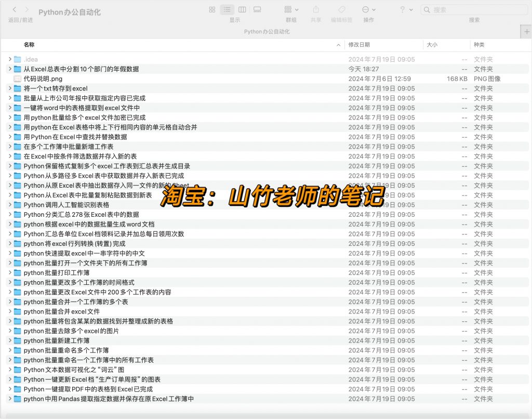
Task: Open the 群组 dropdown arrow
Action: click(x=297, y=9)
